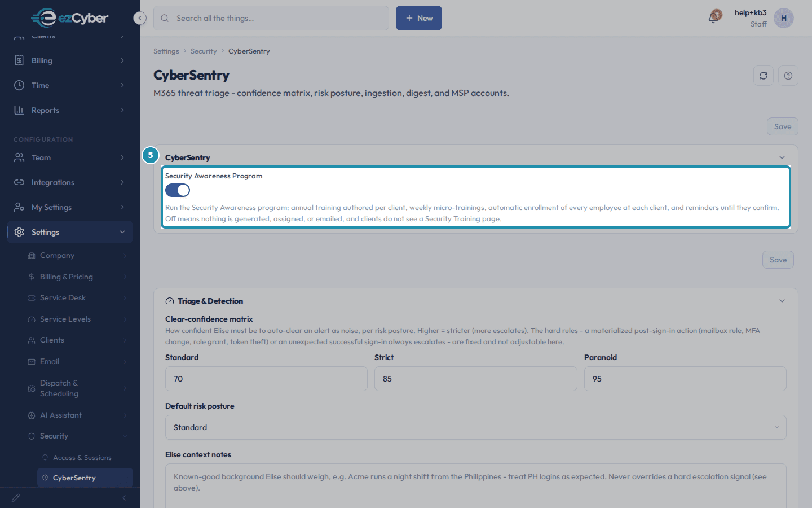Edit the Strict confidence value field
812x508 pixels.
click(x=475, y=379)
